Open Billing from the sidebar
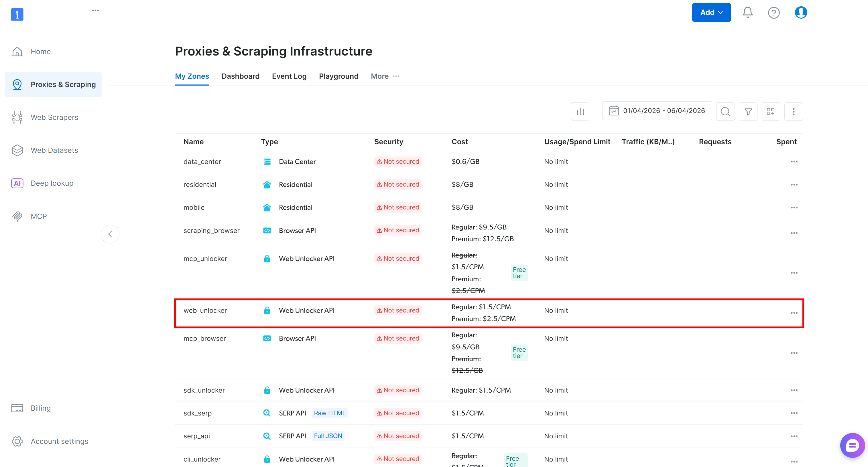868x467 pixels. point(40,408)
